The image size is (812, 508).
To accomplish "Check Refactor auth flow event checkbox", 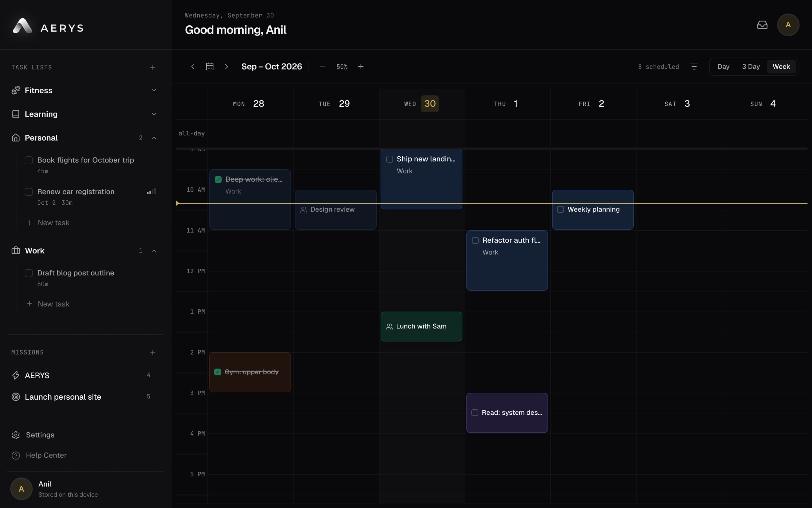I will pos(475,240).
